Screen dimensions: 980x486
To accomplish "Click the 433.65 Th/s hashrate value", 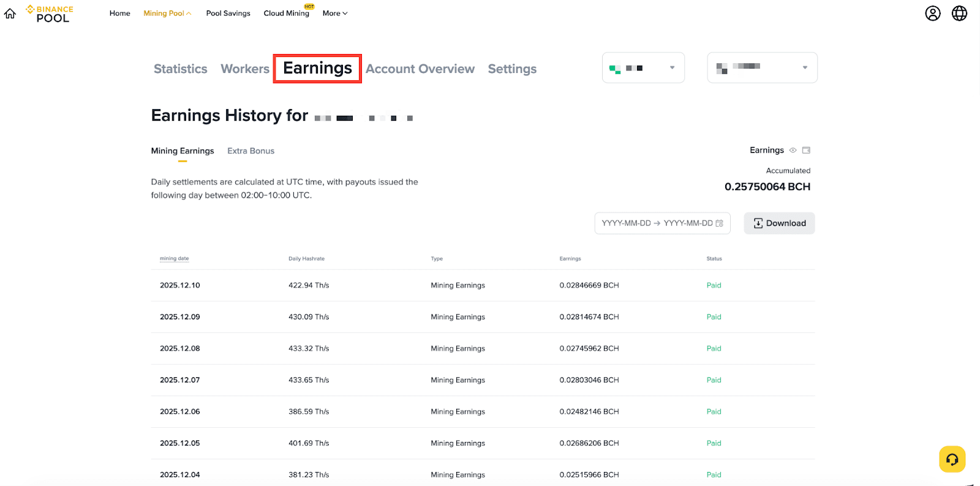I will (x=309, y=380).
